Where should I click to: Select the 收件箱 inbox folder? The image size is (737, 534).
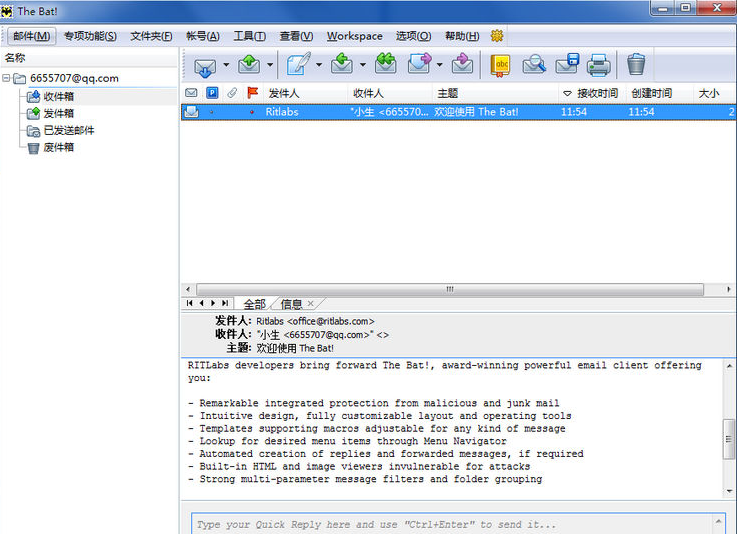[x=58, y=96]
